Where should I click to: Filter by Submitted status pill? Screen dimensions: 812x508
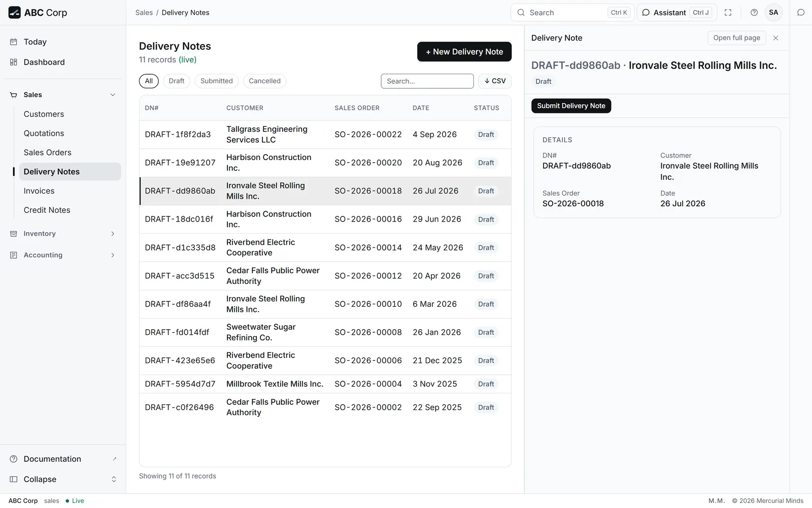point(217,81)
